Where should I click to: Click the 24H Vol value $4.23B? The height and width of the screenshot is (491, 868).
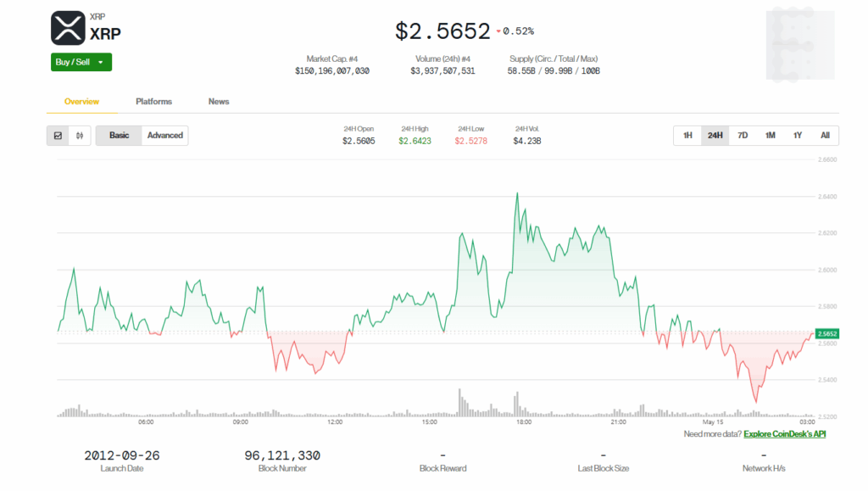[x=527, y=141]
